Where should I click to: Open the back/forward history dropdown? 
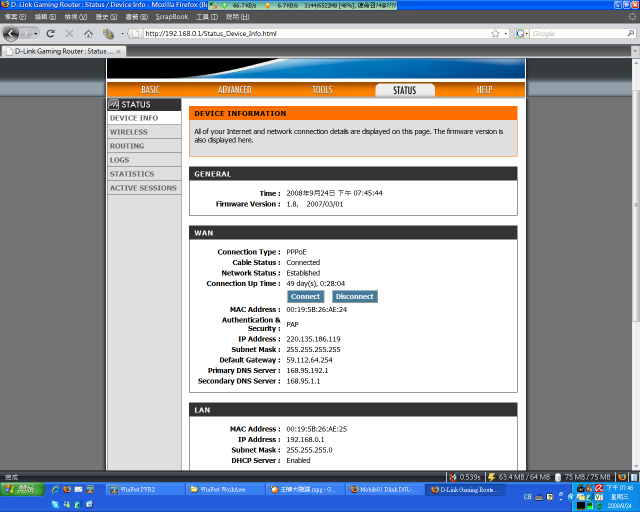point(36,33)
